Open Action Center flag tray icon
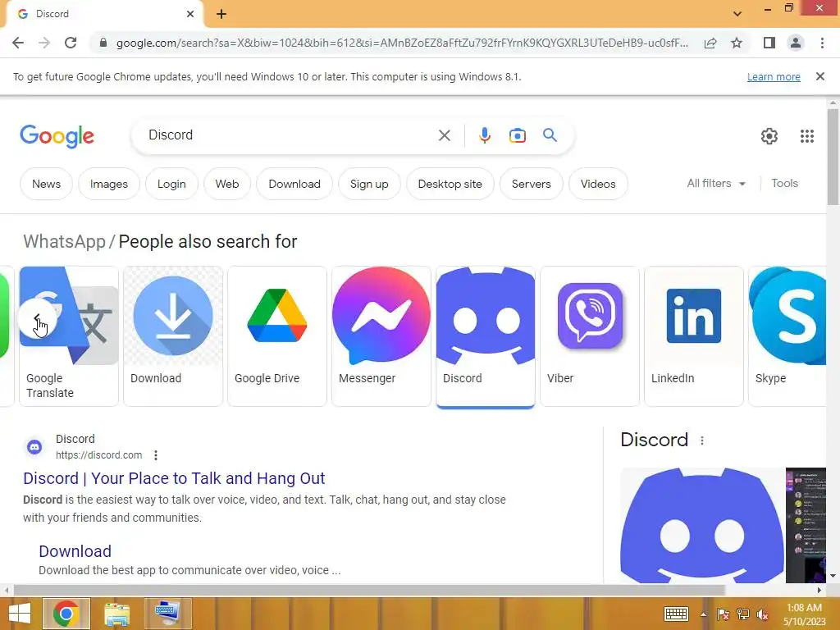This screenshot has width=840, height=630. coord(723,614)
